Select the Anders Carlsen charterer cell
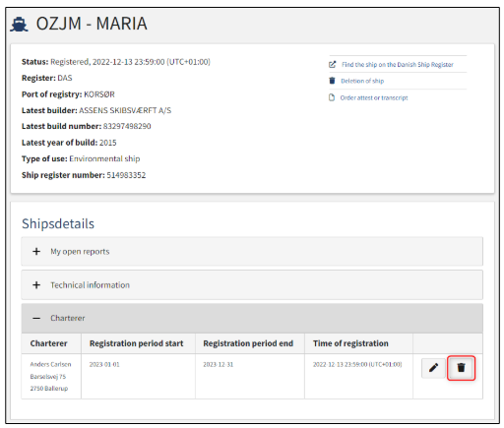 (51, 376)
